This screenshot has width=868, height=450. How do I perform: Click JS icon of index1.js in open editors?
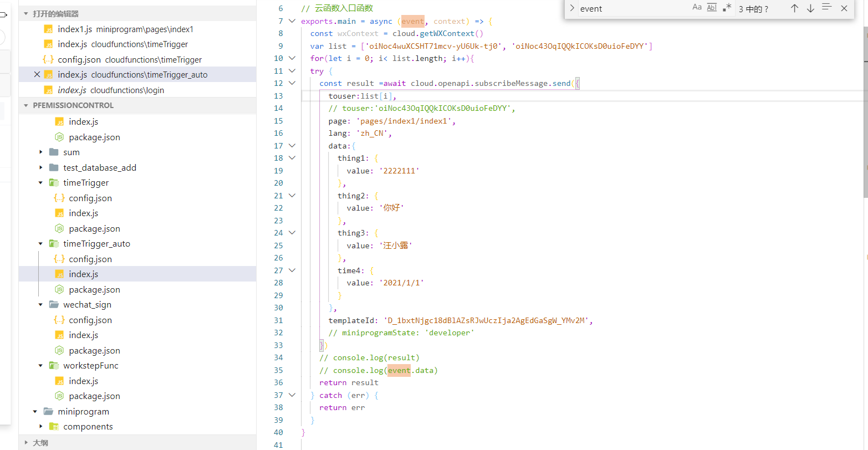pyautogui.click(x=48, y=29)
